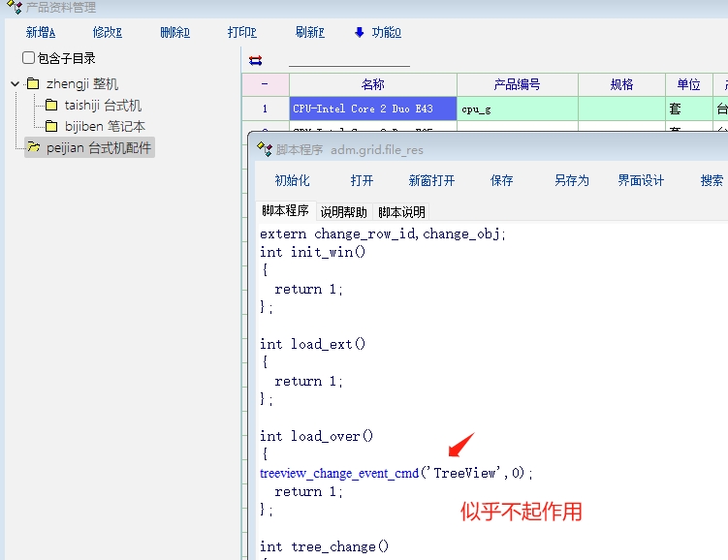Click 另存为 in the script editor

coord(571,180)
